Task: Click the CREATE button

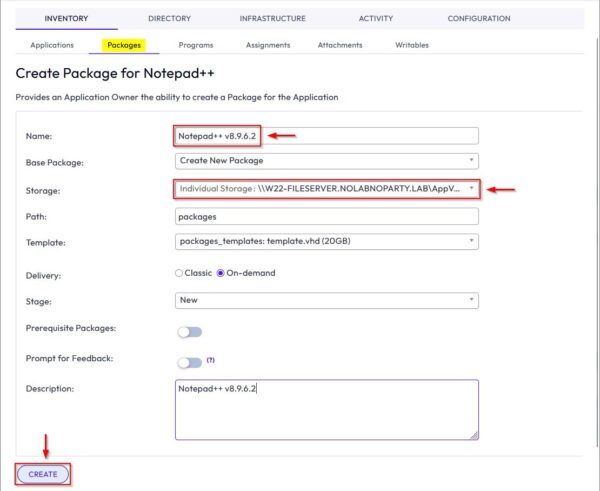Action: (43, 474)
